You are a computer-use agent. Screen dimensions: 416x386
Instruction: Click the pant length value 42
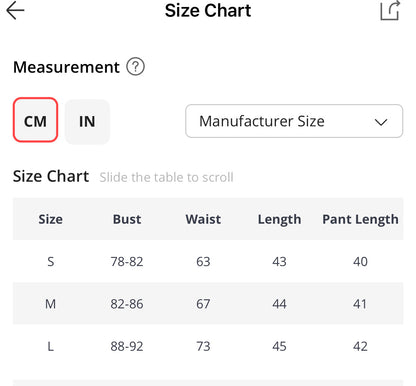pyautogui.click(x=360, y=347)
